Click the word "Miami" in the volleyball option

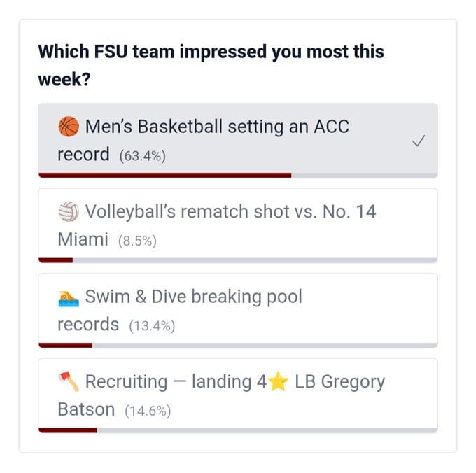[x=83, y=240]
